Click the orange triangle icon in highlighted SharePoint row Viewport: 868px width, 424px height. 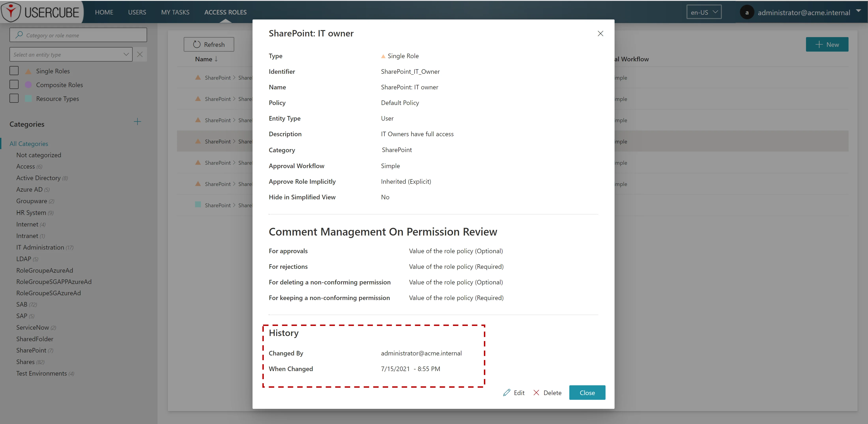pyautogui.click(x=198, y=141)
